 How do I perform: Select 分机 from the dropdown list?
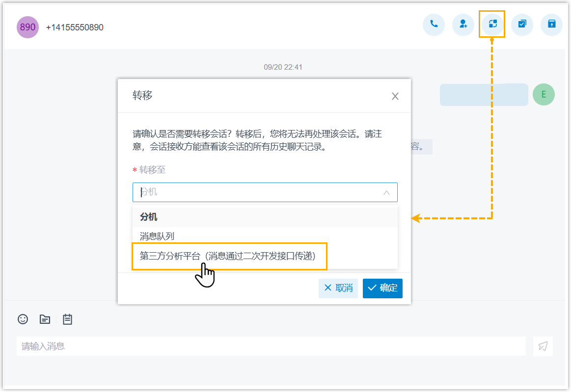click(x=149, y=217)
